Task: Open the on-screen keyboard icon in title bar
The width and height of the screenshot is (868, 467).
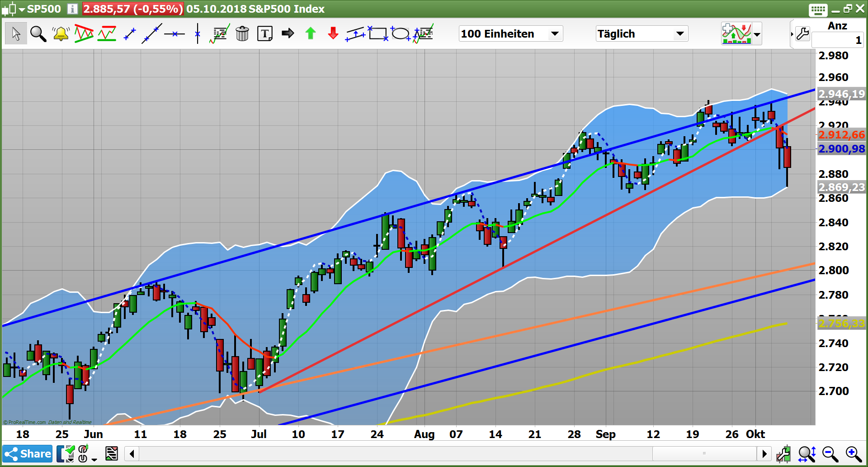Action: click(818, 9)
